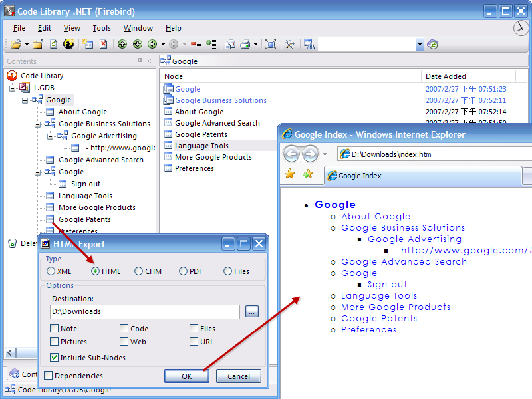
Task: Close the Contents panel with its X
Action: point(149,61)
